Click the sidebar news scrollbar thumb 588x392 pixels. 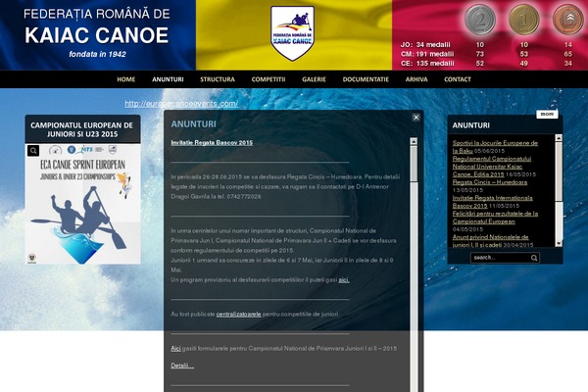559,171
